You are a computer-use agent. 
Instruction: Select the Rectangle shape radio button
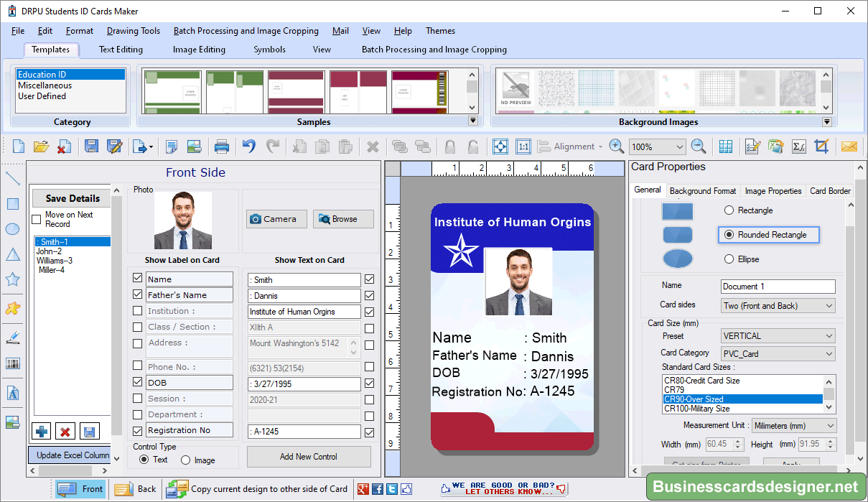pyautogui.click(x=729, y=210)
